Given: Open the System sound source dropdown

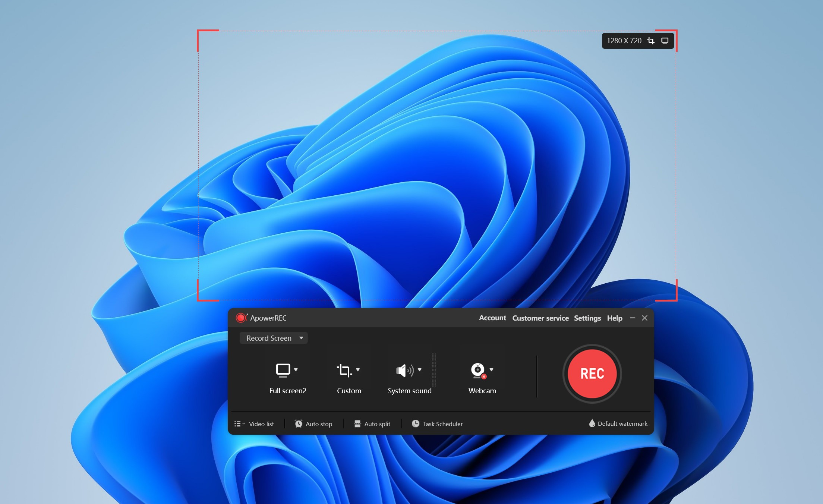Looking at the screenshot, I should [x=419, y=370].
